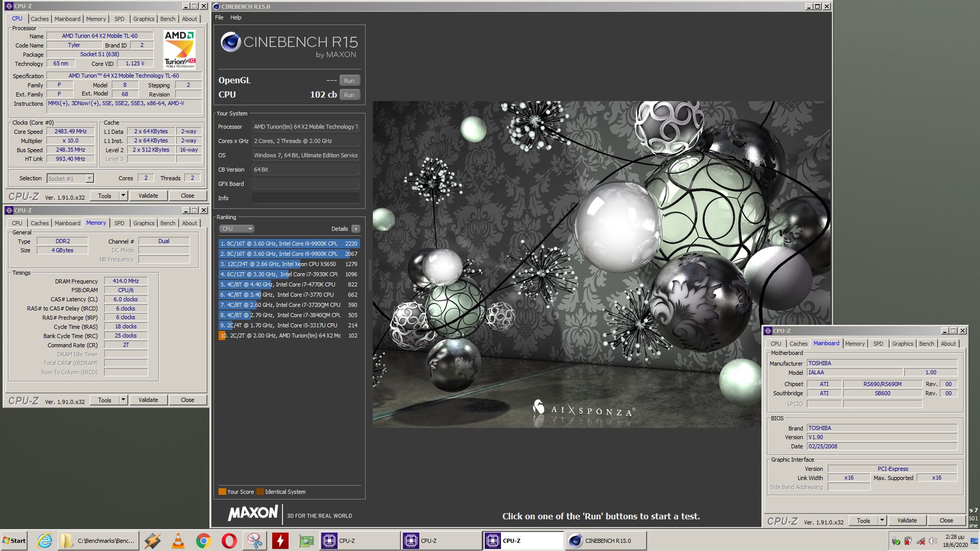Open Tools dropdown arrow in Mainboard-tab CPU-Z

882,520
